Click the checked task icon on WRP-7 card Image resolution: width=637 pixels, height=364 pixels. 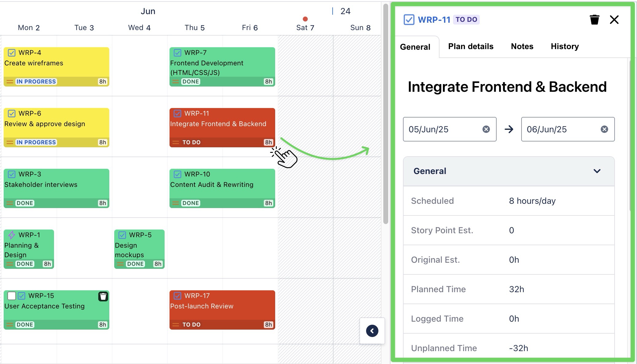pyautogui.click(x=177, y=52)
